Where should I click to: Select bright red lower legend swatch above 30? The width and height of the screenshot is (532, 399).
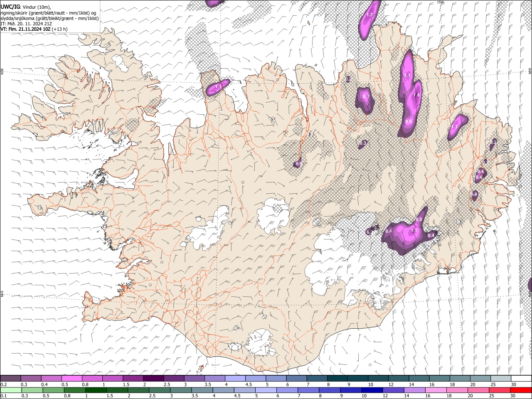pyautogui.click(x=520, y=390)
